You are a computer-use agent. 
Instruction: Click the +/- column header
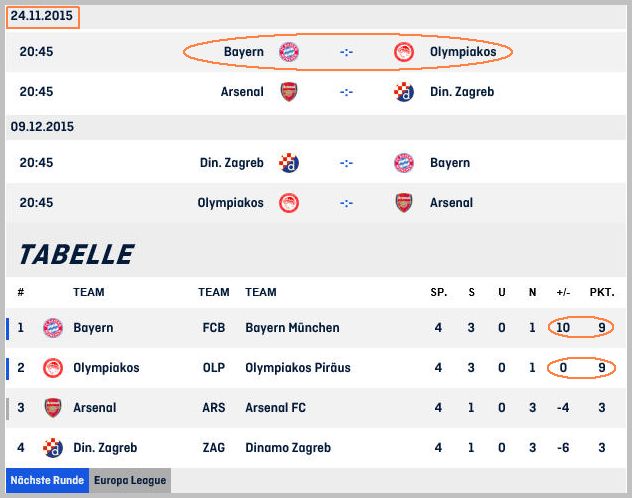click(563, 292)
